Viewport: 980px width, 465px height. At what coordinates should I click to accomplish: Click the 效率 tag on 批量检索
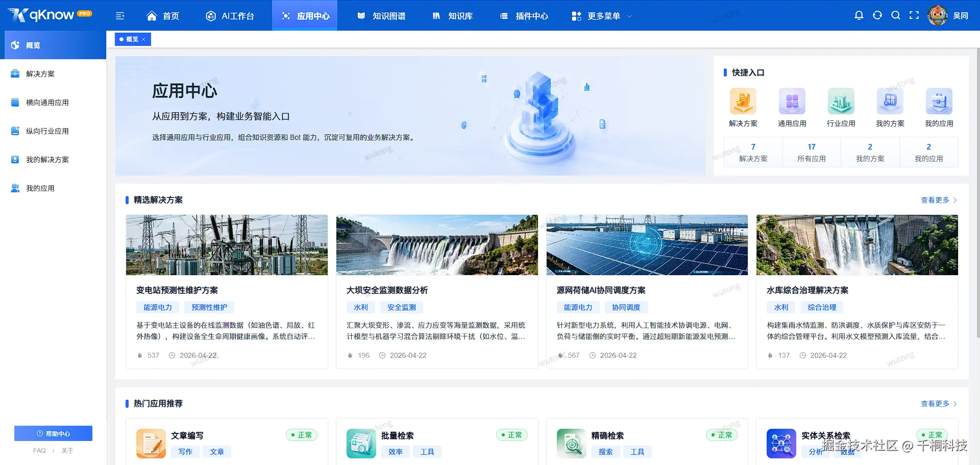tap(396, 452)
